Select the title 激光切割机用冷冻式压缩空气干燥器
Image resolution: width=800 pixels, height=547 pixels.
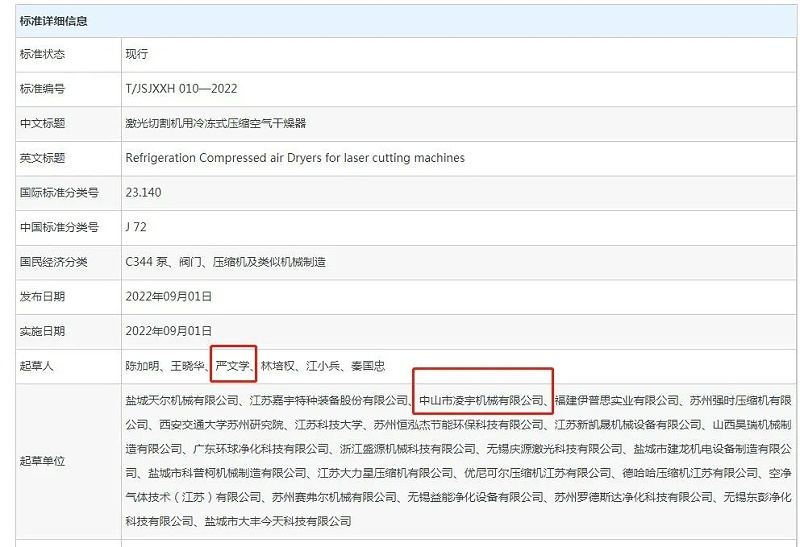click(216, 123)
